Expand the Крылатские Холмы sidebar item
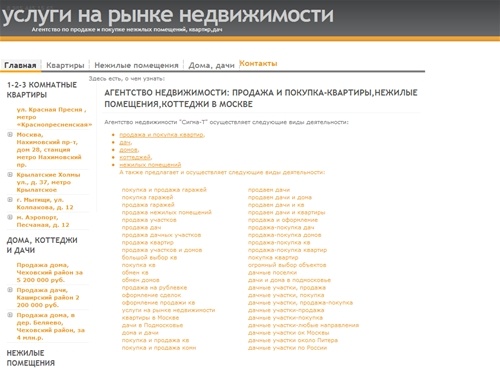Image resolution: width=500 pixels, height=375 pixels. point(10,175)
